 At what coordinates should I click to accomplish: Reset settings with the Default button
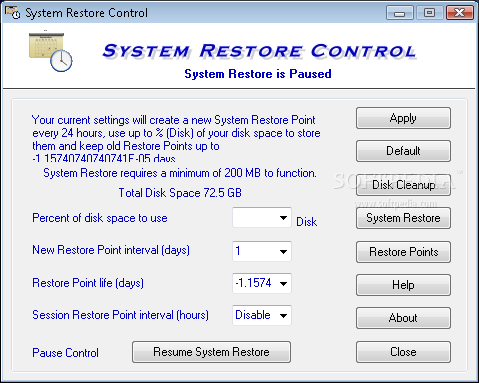click(x=403, y=151)
